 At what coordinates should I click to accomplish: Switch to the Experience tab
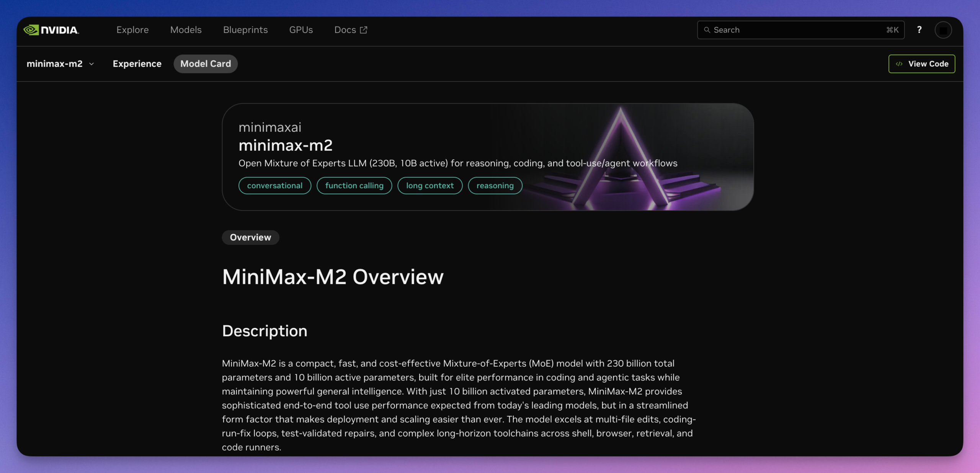tap(137, 64)
